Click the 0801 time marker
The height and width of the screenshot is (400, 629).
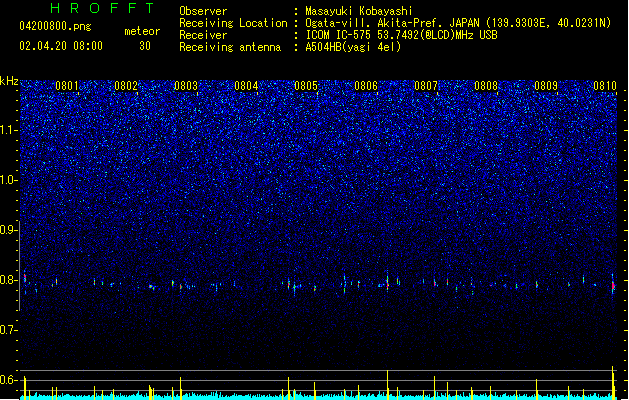pyautogui.click(x=67, y=86)
